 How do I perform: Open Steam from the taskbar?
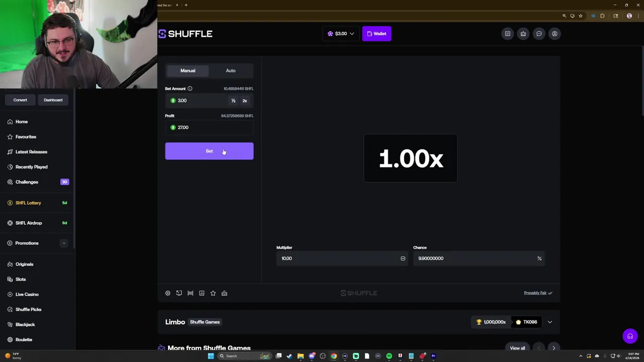[289, 356]
